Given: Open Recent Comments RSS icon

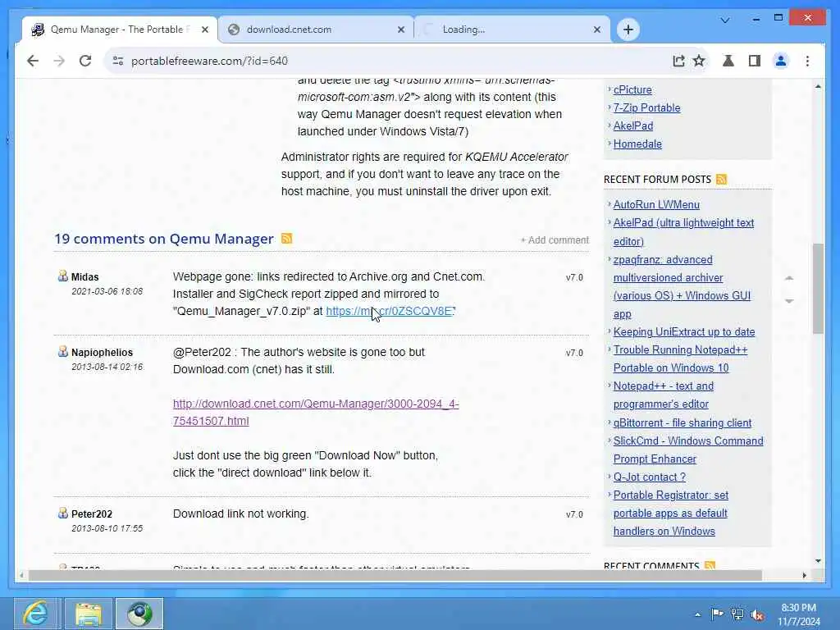Looking at the screenshot, I should [x=710, y=565].
